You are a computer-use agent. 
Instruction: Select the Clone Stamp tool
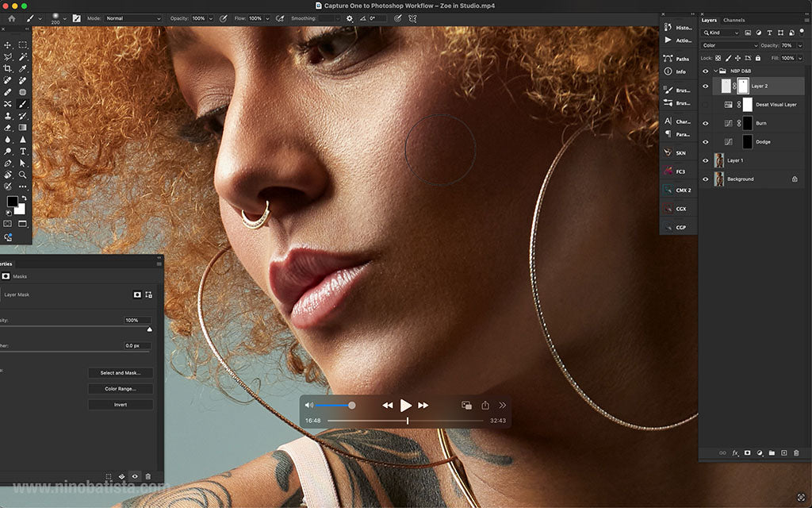9,117
